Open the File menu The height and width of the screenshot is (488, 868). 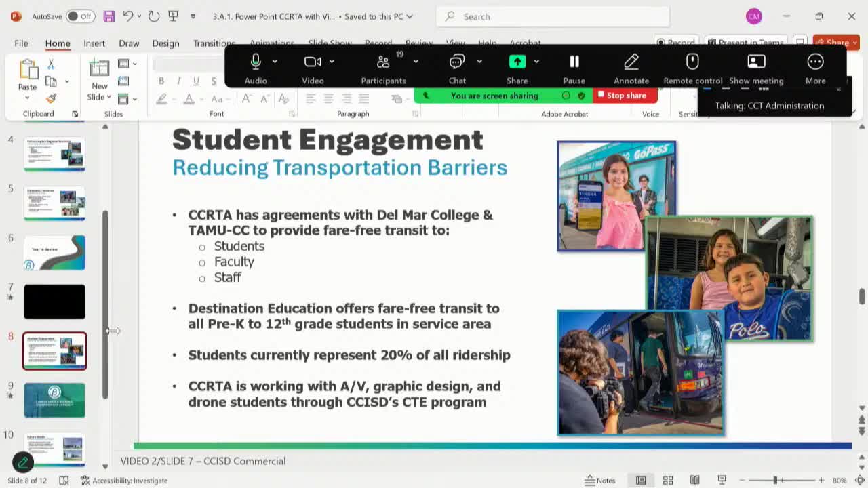coord(21,43)
